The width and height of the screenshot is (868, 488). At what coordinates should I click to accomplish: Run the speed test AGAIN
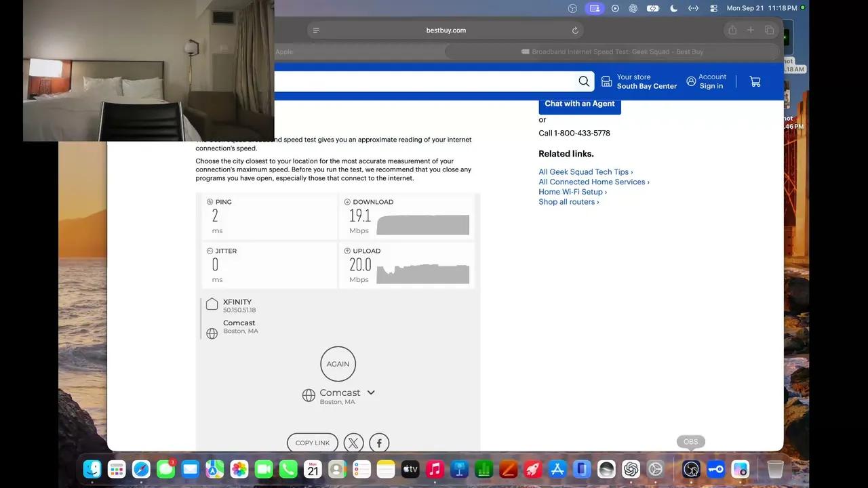(x=338, y=364)
